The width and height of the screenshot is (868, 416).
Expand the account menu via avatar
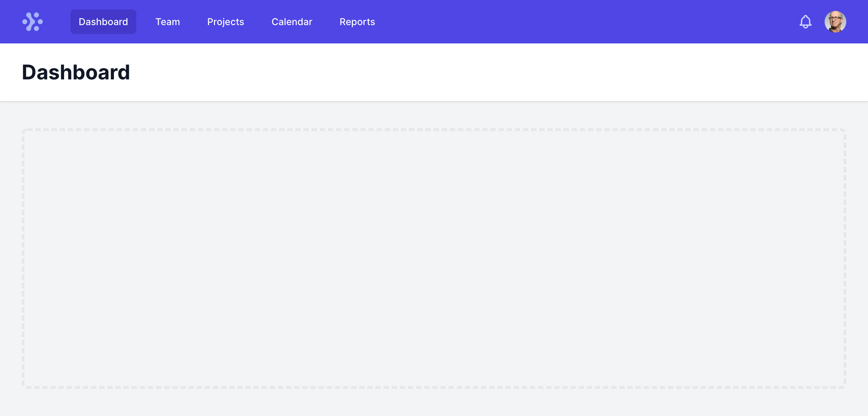tap(835, 22)
